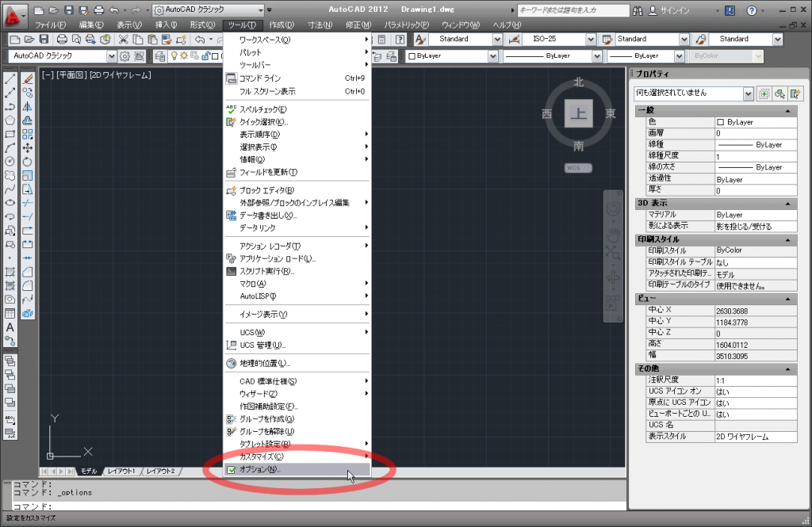Select the Trim modify tool
The height and width of the screenshot is (527, 812).
click(x=28, y=203)
